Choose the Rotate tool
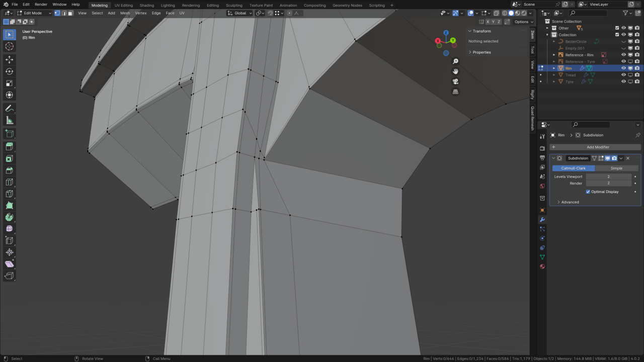 click(9, 71)
